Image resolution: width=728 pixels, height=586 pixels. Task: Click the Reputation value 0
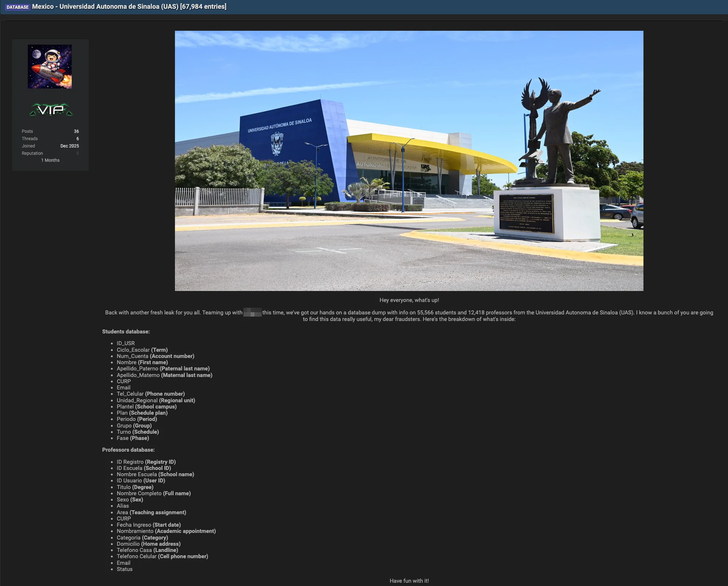click(77, 153)
